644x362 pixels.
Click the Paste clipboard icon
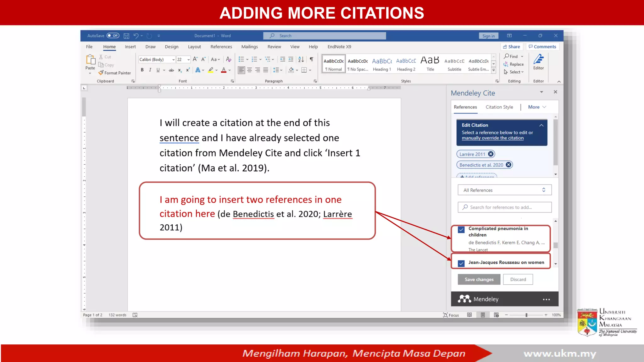click(90, 59)
